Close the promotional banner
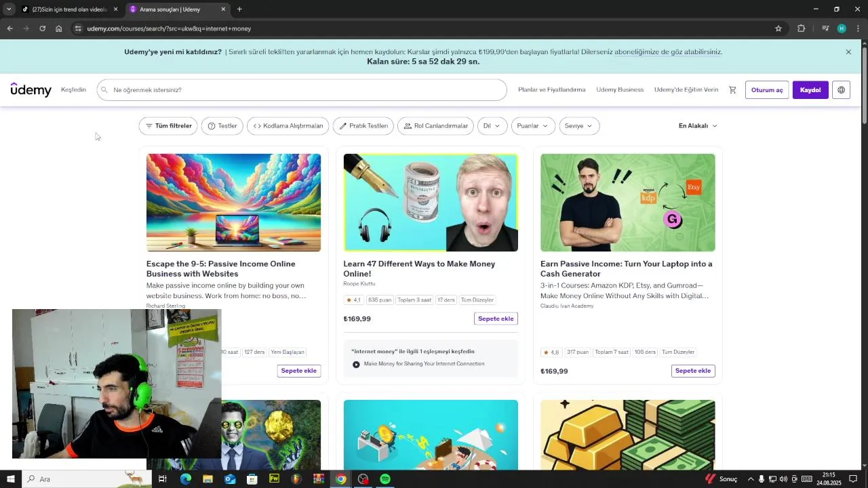The image size is (868, 488). coord(848,52)
